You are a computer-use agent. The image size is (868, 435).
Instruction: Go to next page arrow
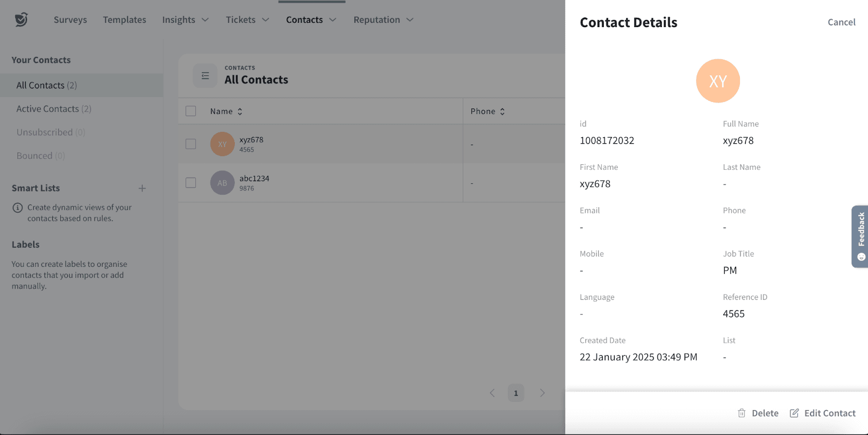point(542,393)
